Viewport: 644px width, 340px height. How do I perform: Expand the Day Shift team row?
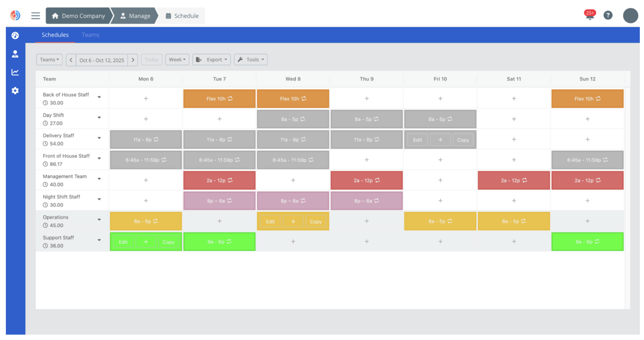pos(99,118)
